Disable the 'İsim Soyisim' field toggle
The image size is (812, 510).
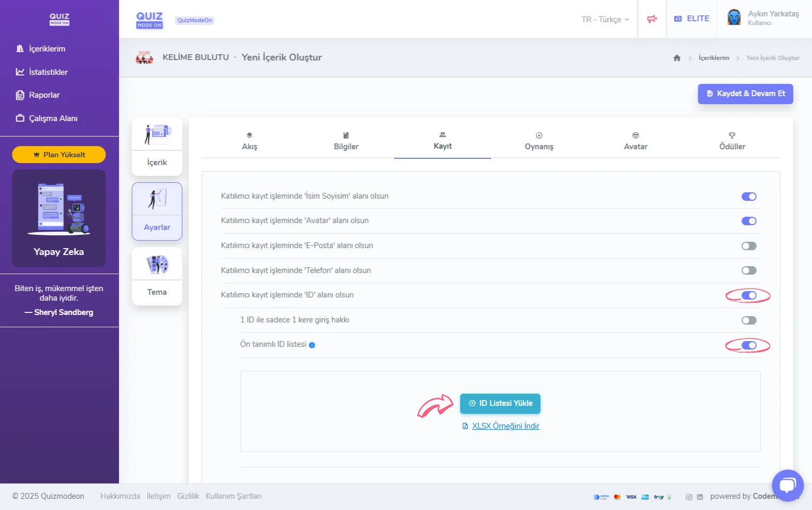pyautogui.click(x=749, y=197)
